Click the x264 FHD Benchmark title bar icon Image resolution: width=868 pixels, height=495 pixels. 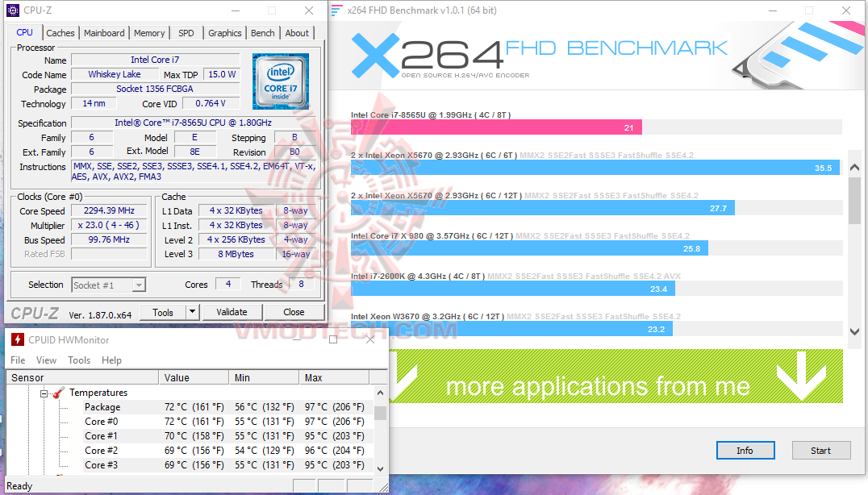[x=336, y=10]
